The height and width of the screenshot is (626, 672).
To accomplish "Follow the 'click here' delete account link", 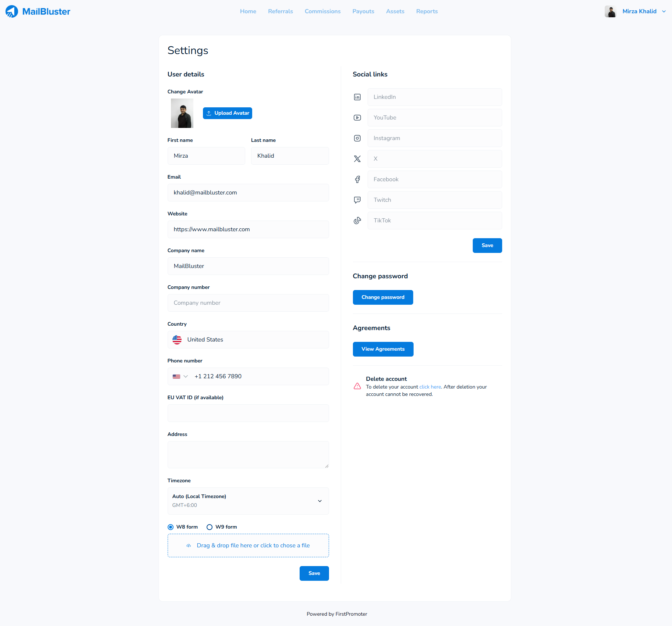I will [430, 387].
